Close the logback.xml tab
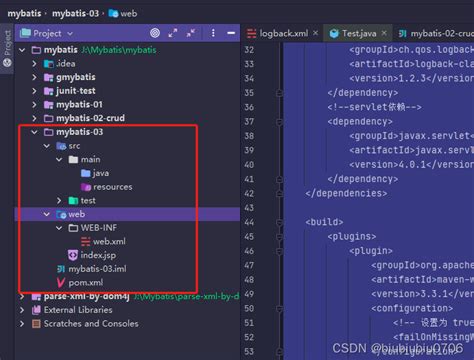 (315, 33)
